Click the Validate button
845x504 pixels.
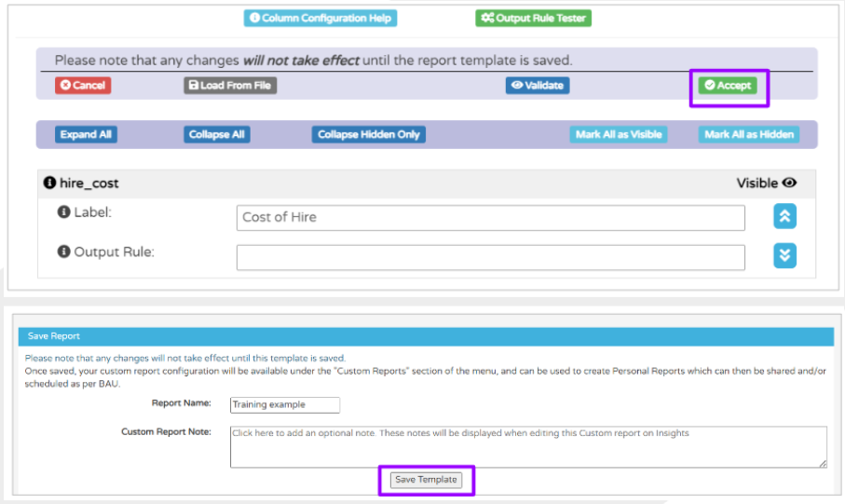click(538, 85)
